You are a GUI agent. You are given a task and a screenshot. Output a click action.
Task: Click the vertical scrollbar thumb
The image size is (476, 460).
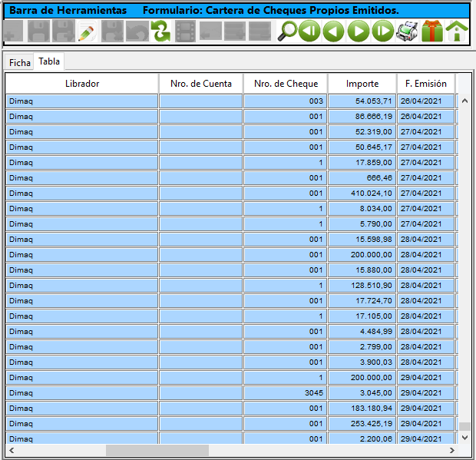pyautogui.click(x=464, y=426)
